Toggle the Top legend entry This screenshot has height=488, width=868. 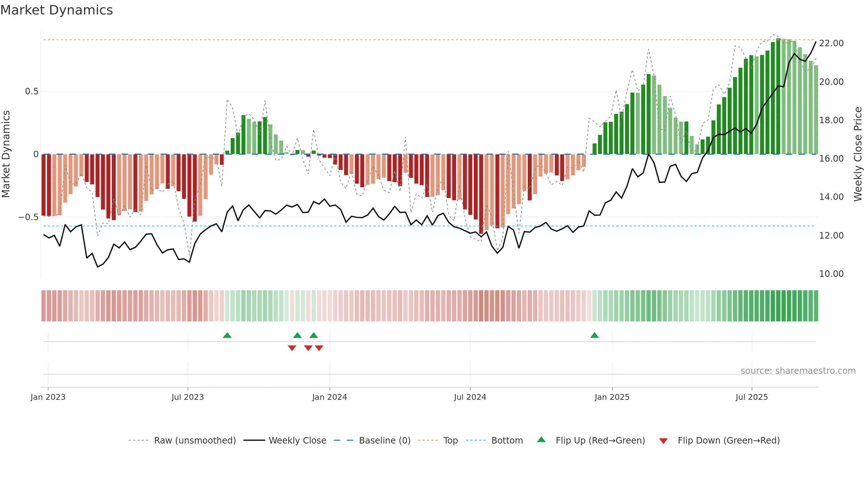pyautogui.click(x=438, y=440)
